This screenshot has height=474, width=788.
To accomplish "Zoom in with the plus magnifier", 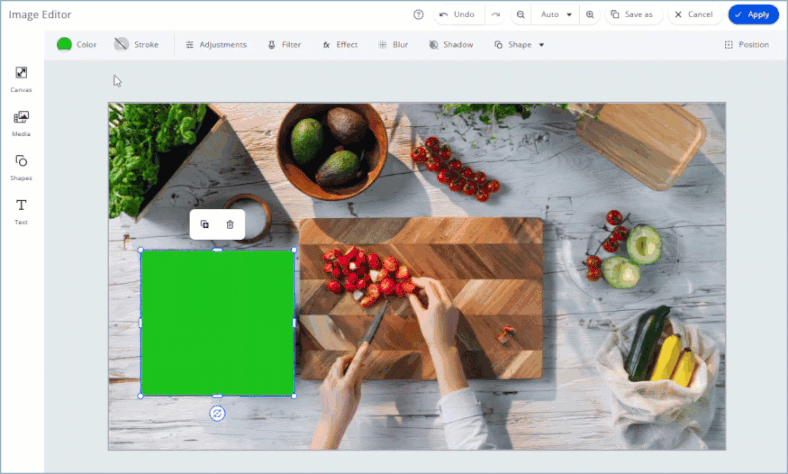I will tap(590, 15).
